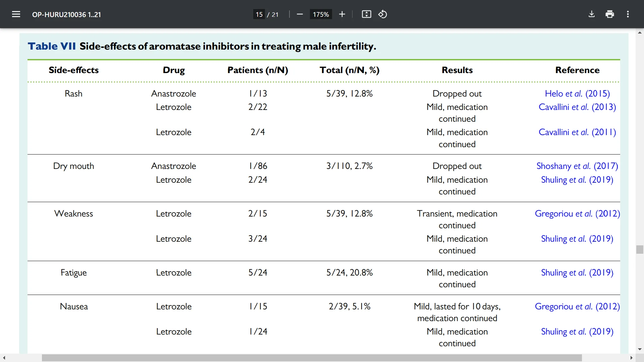Open Cavallini et al. (2013) reference
This screenshot has width=644, height=362.
577,107
